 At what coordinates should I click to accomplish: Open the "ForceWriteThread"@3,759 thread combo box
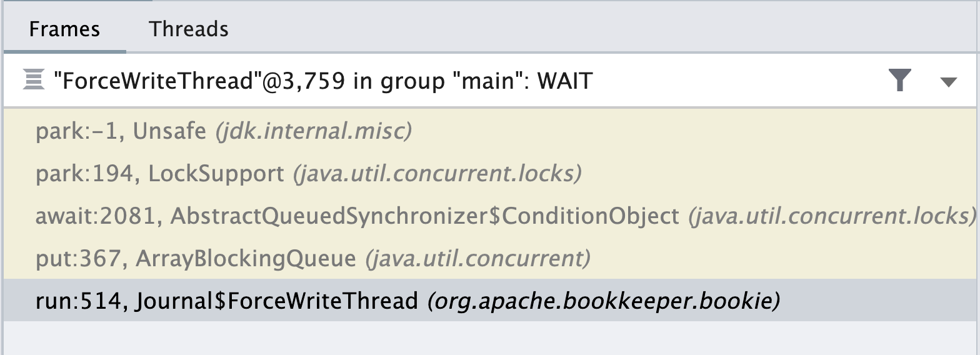click(x=490, y=81)
